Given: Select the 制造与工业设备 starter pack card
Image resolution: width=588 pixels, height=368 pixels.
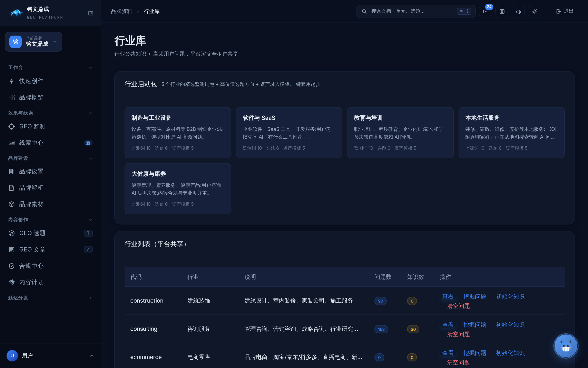Looking at the screenshot, I should (178, 133).
